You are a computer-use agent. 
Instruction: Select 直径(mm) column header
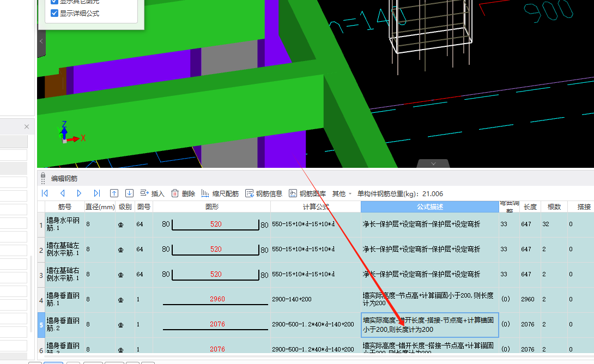(x=100, y=207)
